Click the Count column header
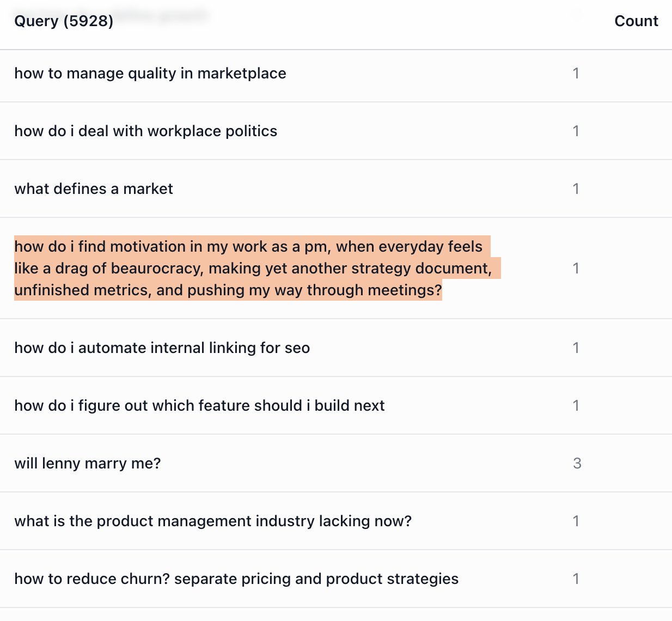This screenshot has width=672, height=621. (636, 21)
